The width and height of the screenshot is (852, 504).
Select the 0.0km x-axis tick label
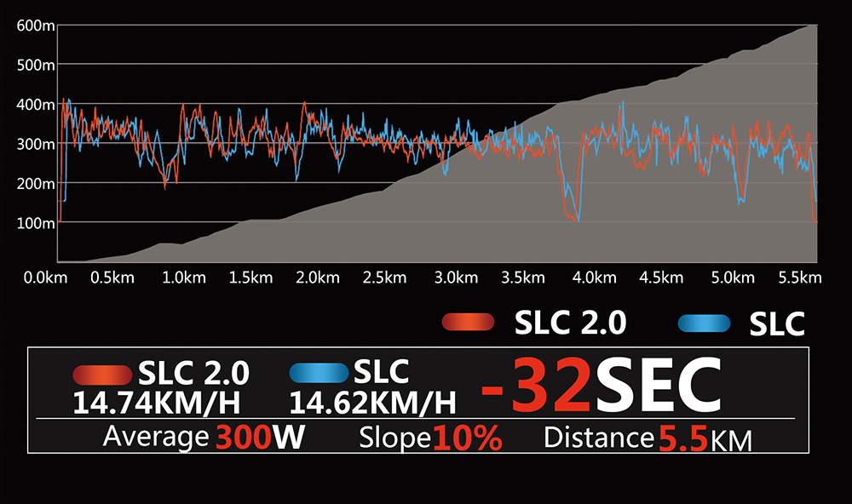pos(46,278)
